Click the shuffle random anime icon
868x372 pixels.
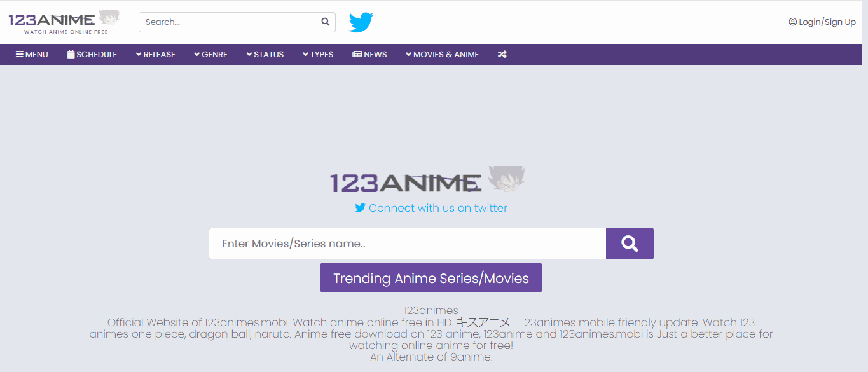pos(502,55)
